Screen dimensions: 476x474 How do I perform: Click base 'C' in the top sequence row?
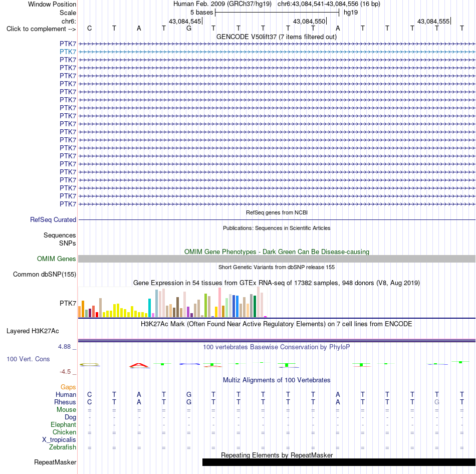[x=89, y=28]
